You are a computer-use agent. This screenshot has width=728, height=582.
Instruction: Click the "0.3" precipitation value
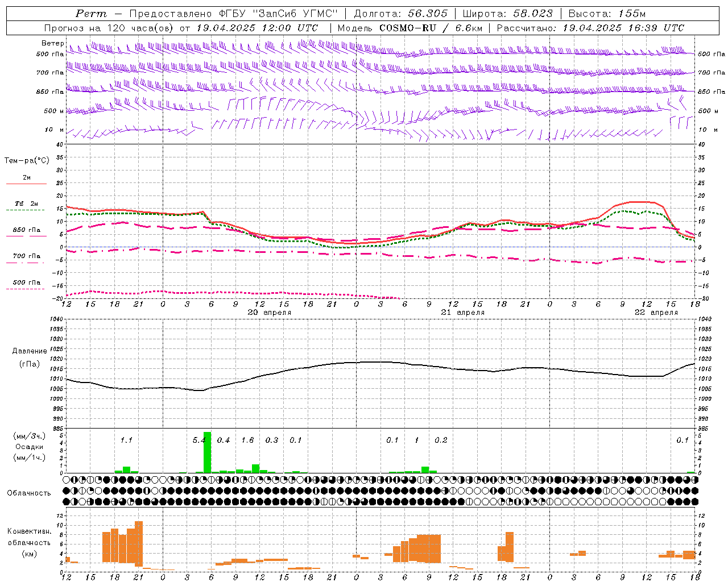[272, 440]
